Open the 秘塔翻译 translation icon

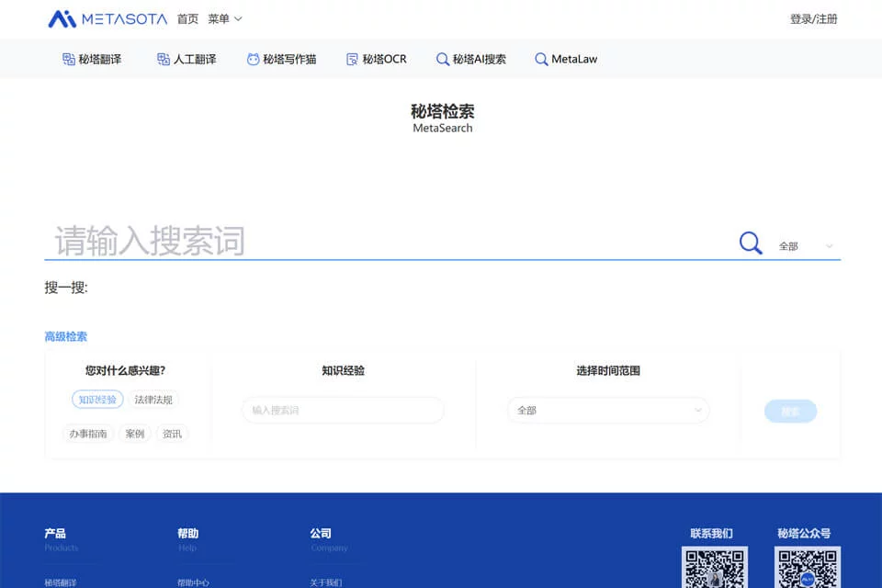point(69,59)
